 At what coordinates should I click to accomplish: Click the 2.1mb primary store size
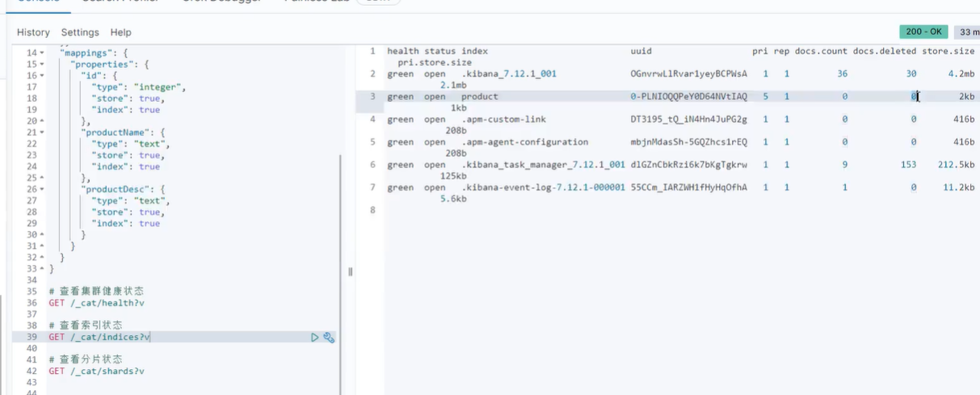point(453,85)
